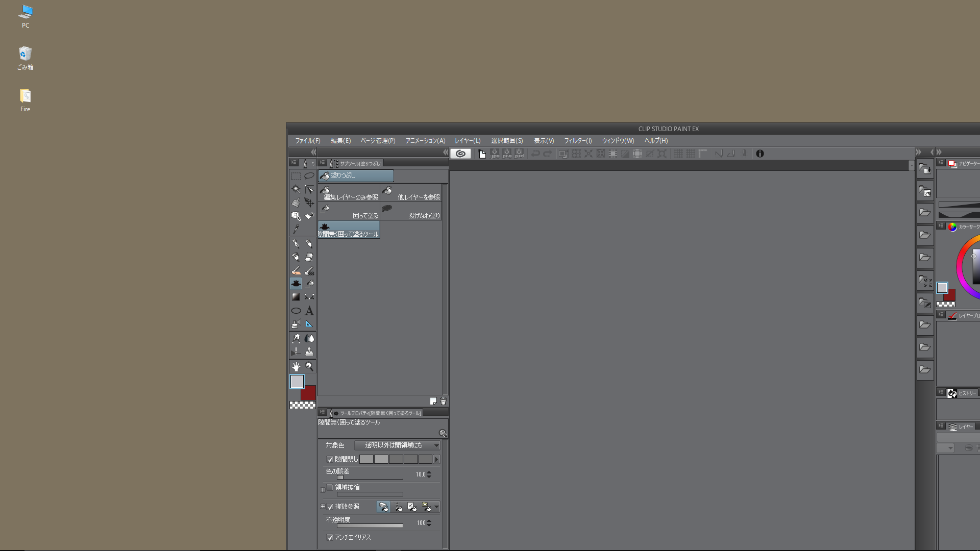Open the レイヤー(L) menu
Image resolution: width=980 pixels, height=551 pixels.
click(468, 141)
